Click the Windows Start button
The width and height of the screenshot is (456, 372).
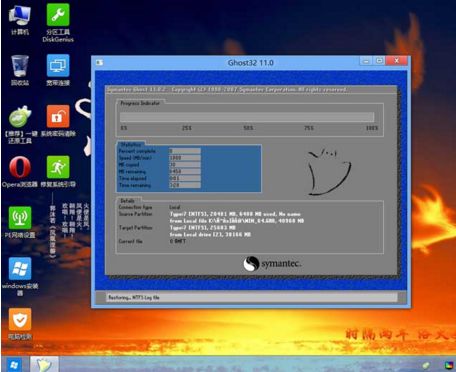click(x=14, y=365)
